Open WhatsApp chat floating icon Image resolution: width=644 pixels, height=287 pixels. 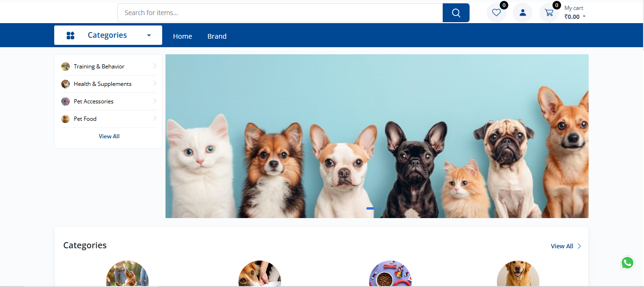click(627, 263)
